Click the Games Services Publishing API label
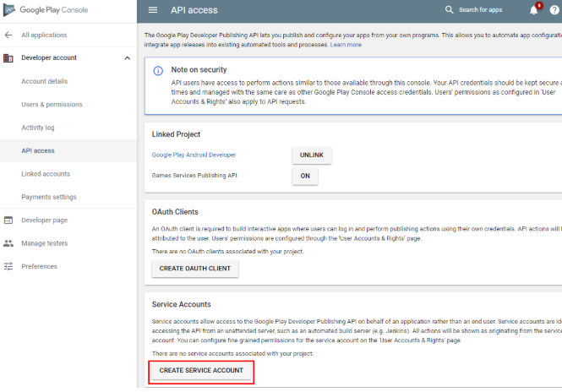This screenshot has width=562, height=392. [194, 176]
